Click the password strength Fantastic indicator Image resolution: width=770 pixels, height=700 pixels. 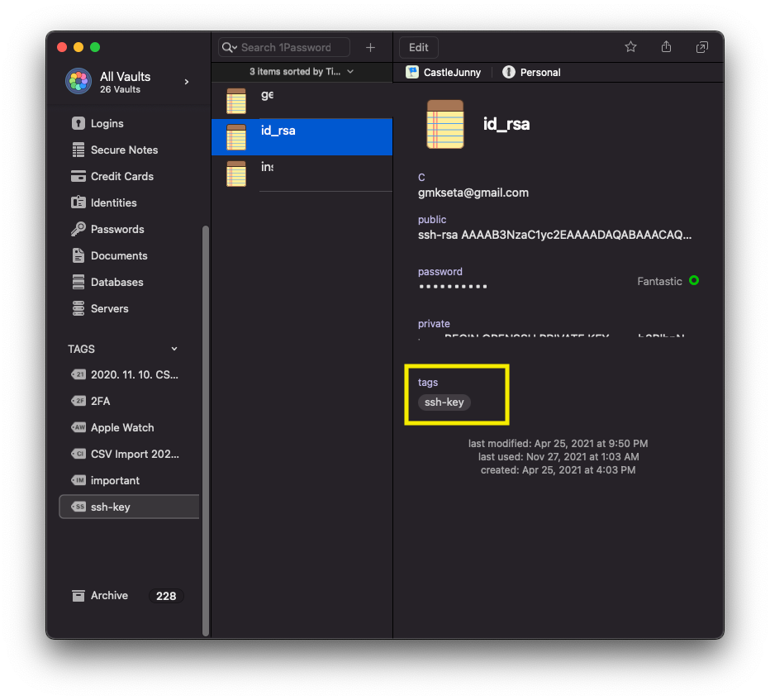pos(668,281)
